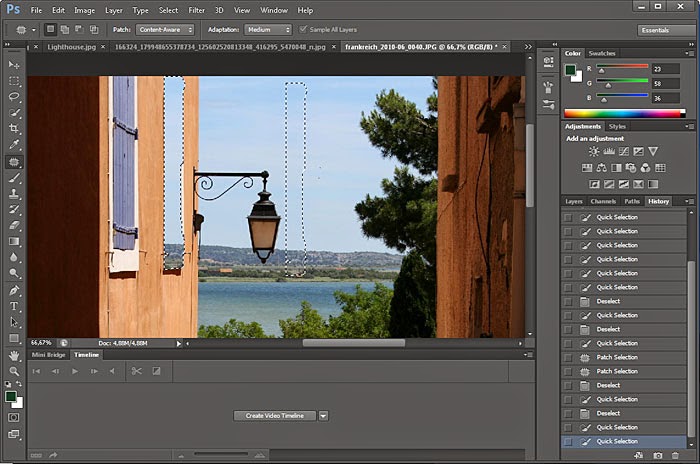Toggle history brush source for first Deselect
Screen dimensions: 700x464
[568, 301]
